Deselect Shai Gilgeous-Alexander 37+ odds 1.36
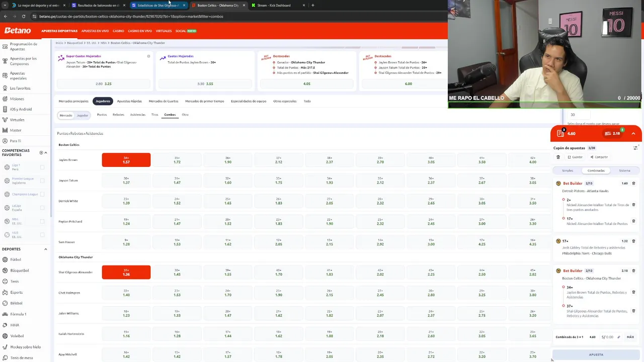 pos(126,272)
